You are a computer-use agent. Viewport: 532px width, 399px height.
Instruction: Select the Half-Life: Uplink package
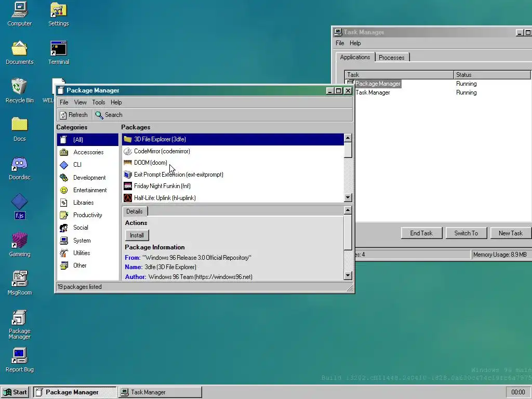233,198
